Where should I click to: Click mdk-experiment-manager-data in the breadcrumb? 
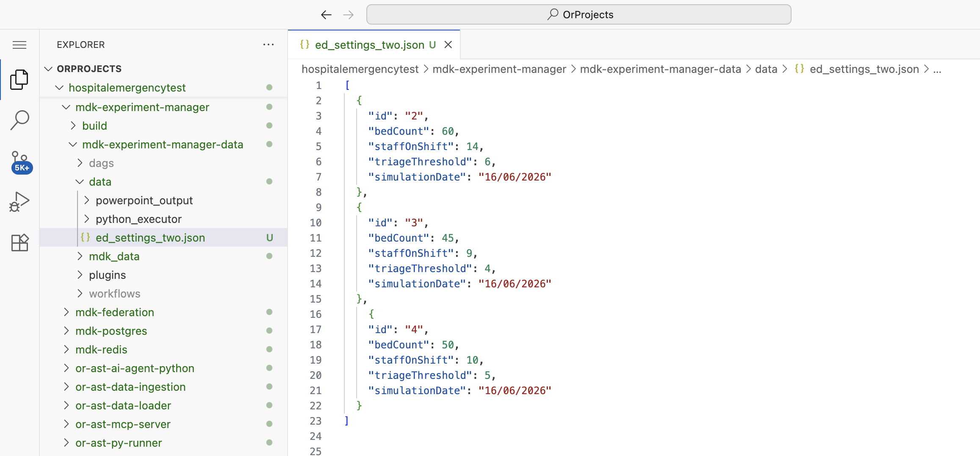tap(660, 69)
